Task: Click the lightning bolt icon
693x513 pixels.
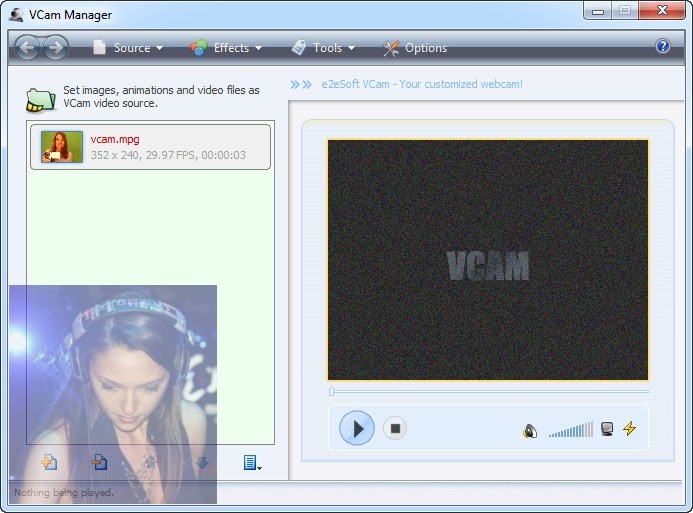Action: (630, 428)
